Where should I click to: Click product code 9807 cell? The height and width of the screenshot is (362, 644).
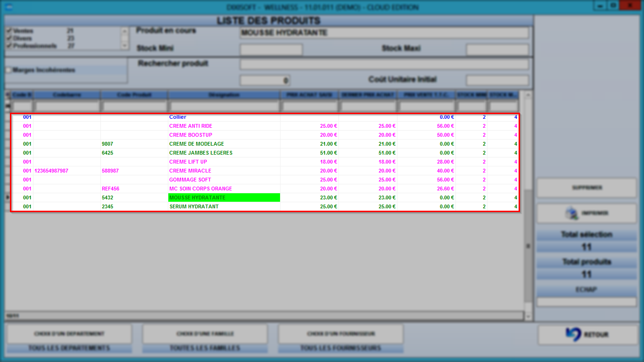pyautogui.click(x=134, y=144)
